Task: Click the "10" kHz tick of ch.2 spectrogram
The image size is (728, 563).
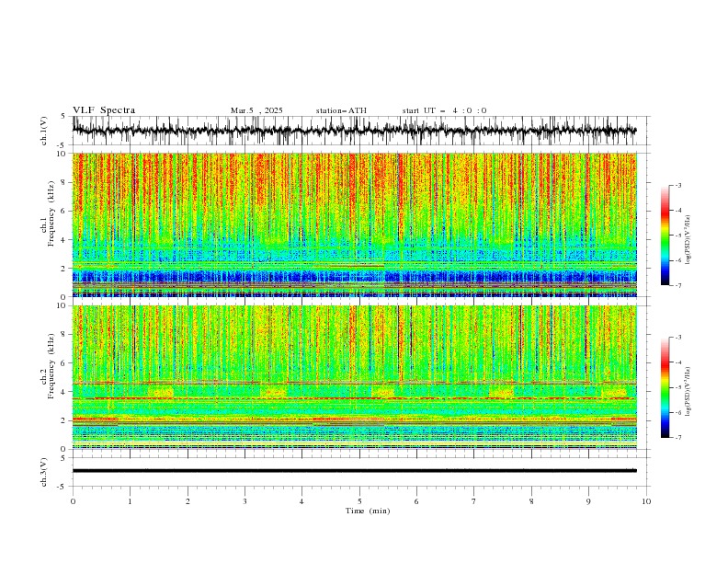Action: (x=63, y=305)
